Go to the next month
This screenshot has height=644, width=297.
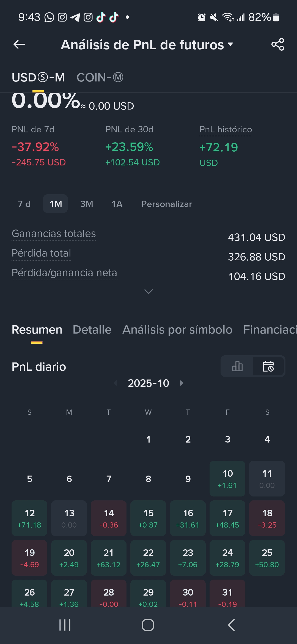coord(182,383)
